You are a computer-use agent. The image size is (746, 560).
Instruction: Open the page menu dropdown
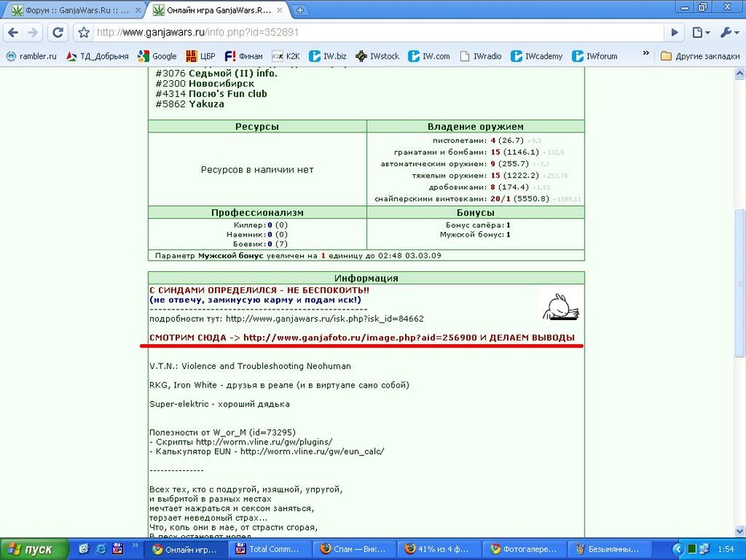pos(701,32)
